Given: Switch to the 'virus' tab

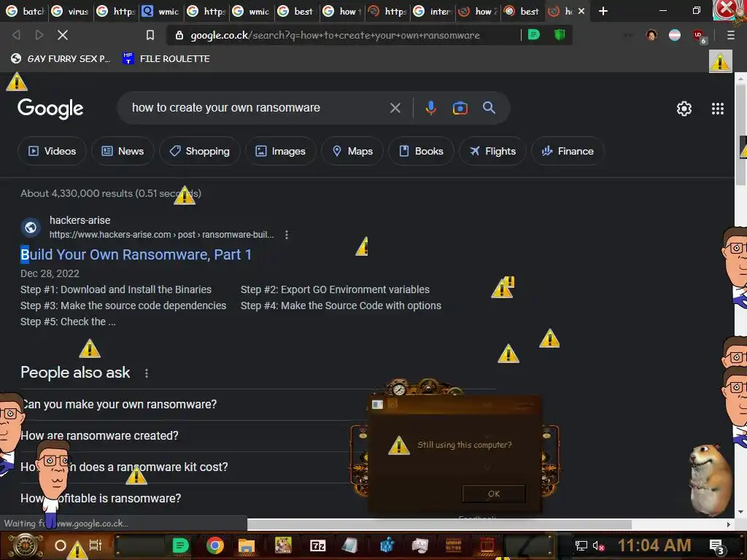Looking at the screenshot, I should [70, 11].
